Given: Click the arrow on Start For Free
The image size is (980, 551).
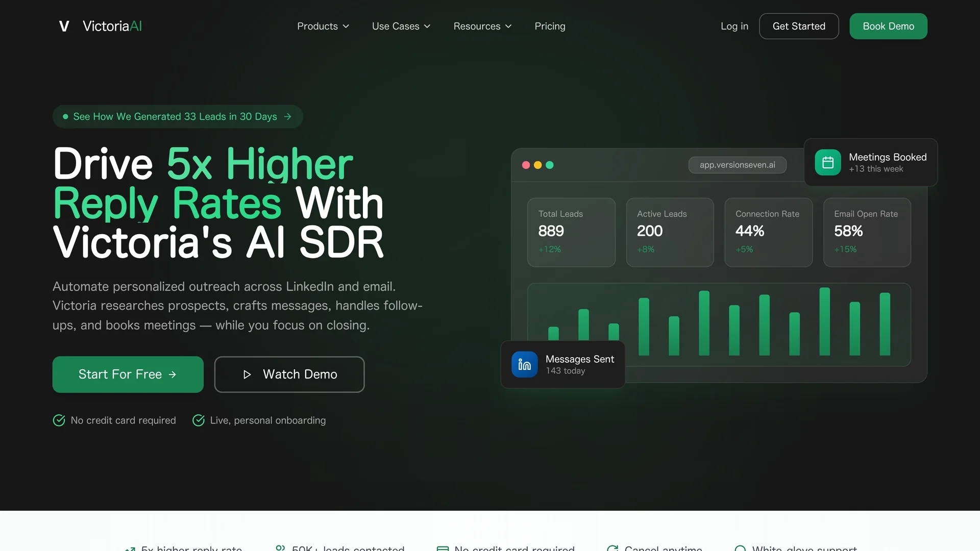Looking at the screenshot, I should [x=173, y=374].
